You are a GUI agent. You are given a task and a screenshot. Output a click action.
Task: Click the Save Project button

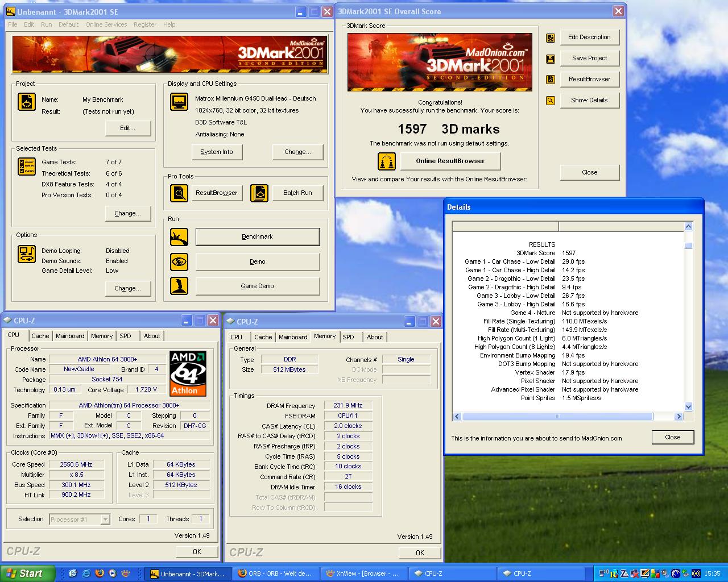(589, 58)
